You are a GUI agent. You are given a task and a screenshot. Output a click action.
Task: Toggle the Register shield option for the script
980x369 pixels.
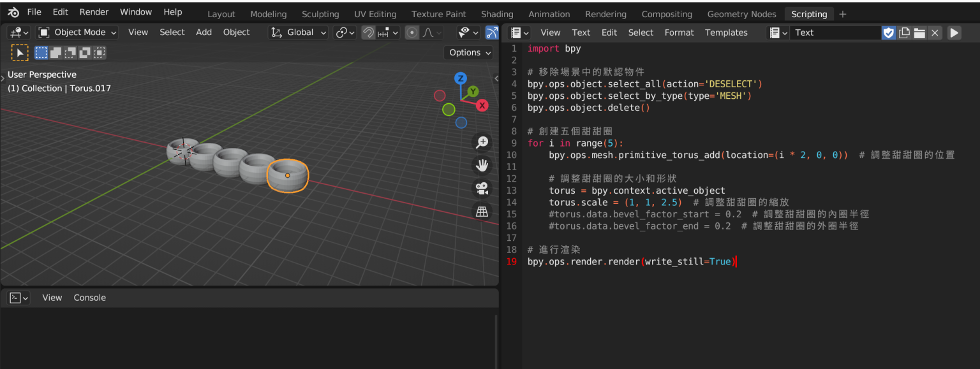coord(889,33)
